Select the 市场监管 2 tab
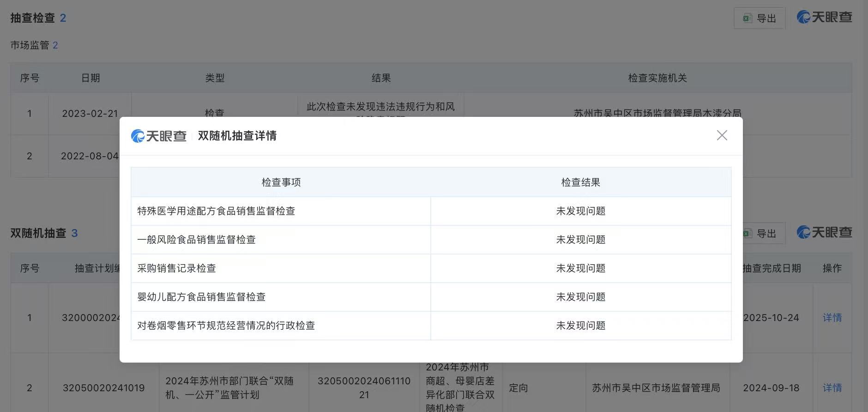Screen dimensions: 868x412 [34, 45]
